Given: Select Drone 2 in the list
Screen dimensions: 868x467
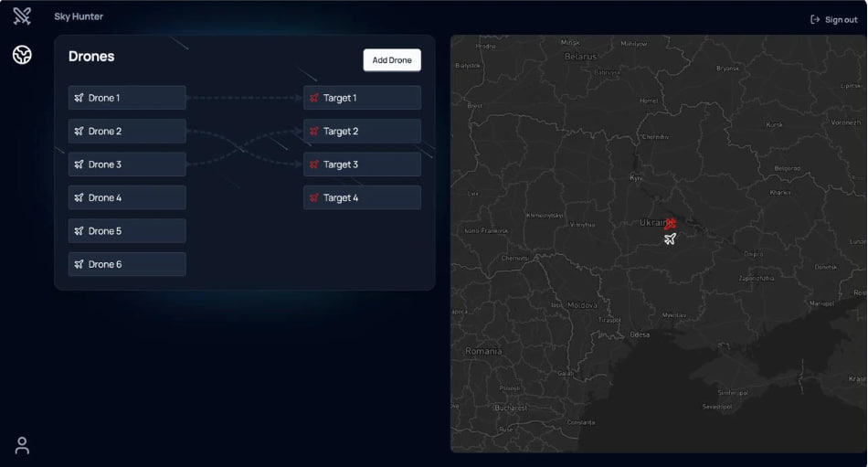Looking at the screenshot, I should coord(127,131).
